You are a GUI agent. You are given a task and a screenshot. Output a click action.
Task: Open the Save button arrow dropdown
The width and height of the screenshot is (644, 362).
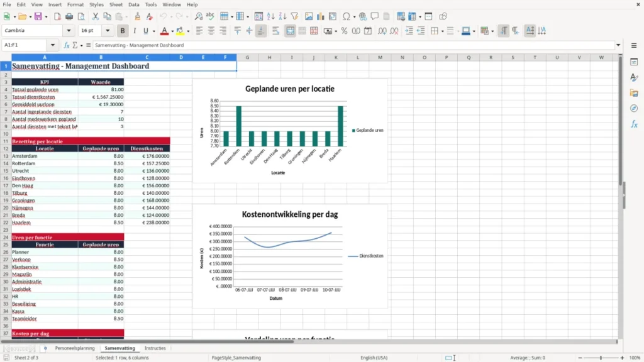coord(46,17)
